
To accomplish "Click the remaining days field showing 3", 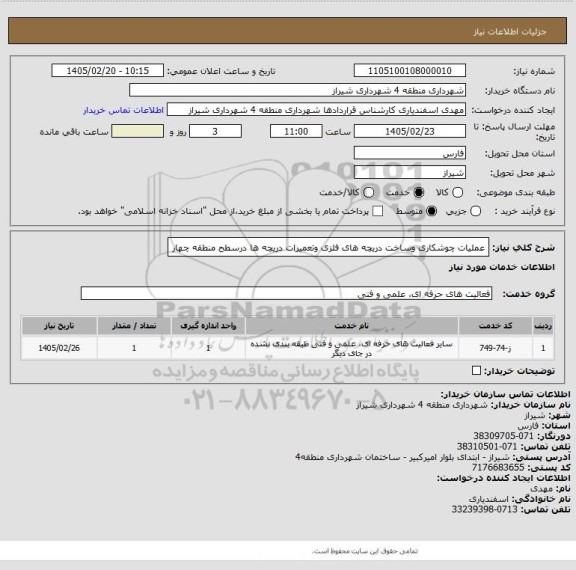I will (x=215, y=131).
